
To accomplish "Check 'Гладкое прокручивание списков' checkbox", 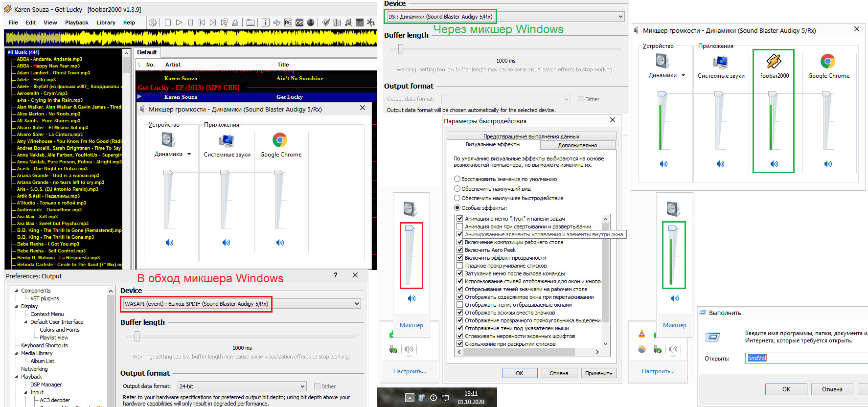I will tap(459, 266).
